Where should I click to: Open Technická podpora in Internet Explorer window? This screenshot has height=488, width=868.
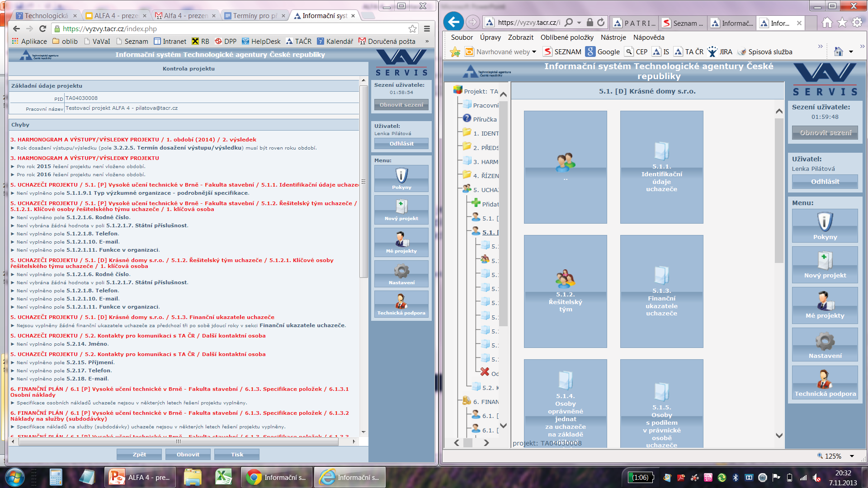click(x=825, y=383)
